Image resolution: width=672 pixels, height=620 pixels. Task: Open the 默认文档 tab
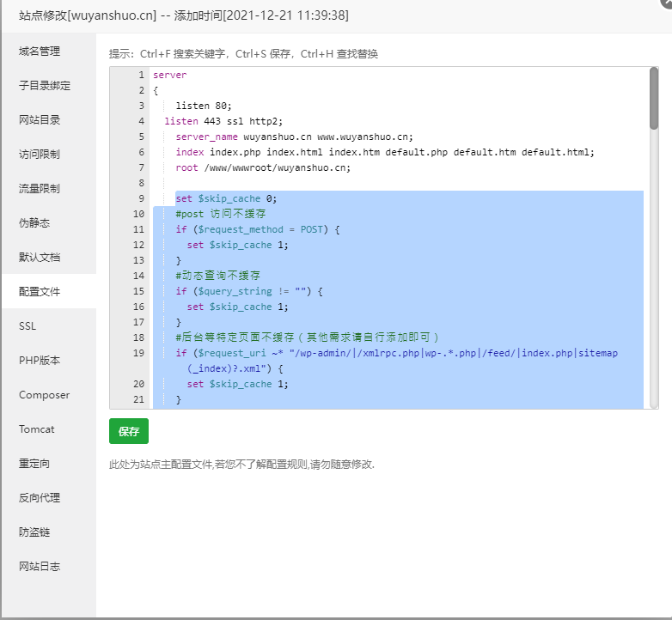point(49,257)
